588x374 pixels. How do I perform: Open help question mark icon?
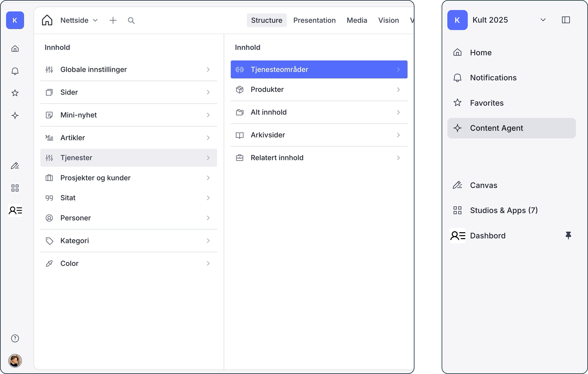pyautogui.click(x=15, y=338)
